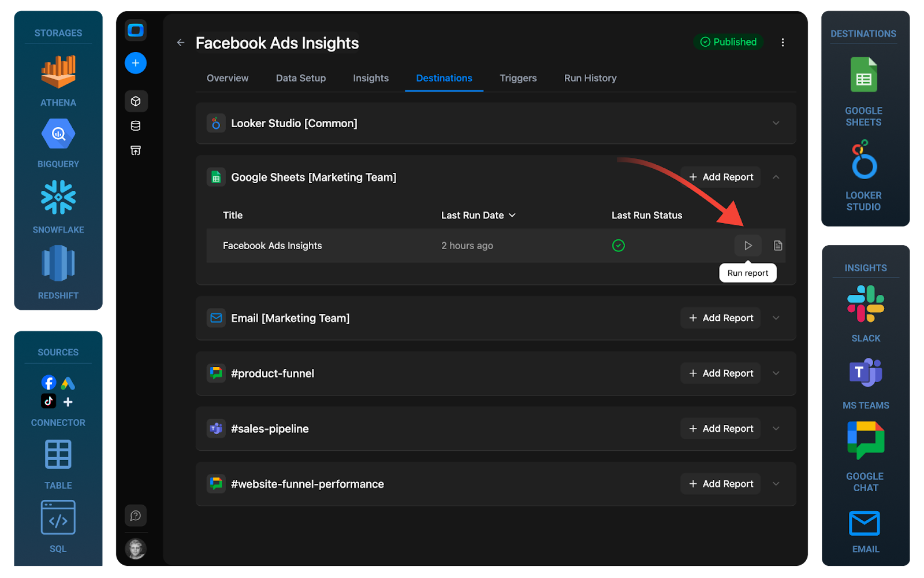This screenshot has height=578, width=924.
Task: Select the Destinations tab
Action: [x=444, y=78]
